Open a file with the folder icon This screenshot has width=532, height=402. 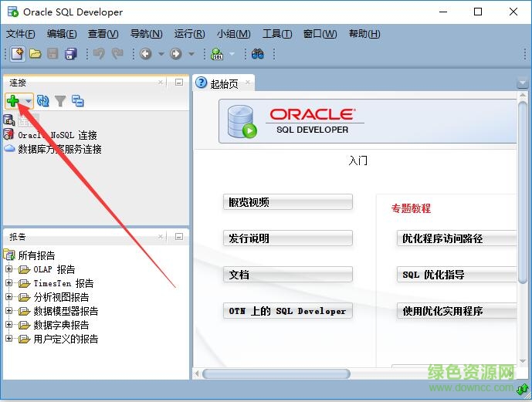36,53
